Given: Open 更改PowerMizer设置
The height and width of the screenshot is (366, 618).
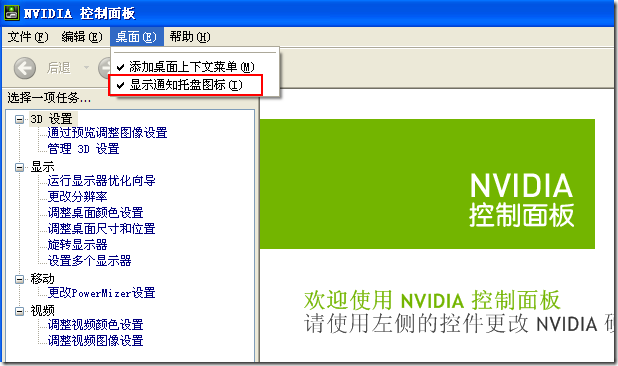Looking at the screenshot, I should click(x=101, y=293).
